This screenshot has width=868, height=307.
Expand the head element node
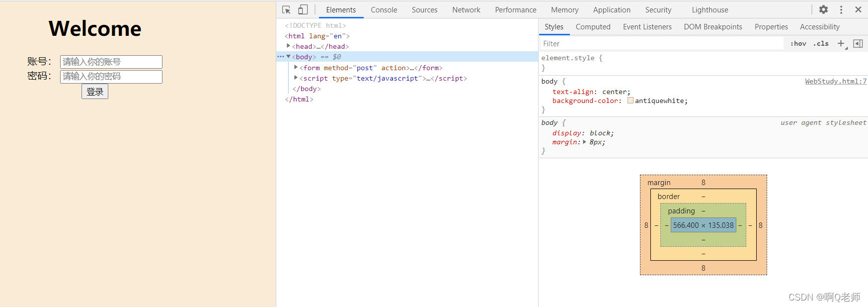[x=288, y=46]
